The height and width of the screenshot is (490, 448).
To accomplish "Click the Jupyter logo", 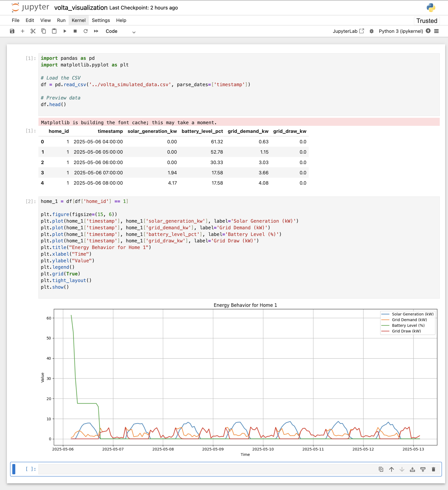I will 30,7.
